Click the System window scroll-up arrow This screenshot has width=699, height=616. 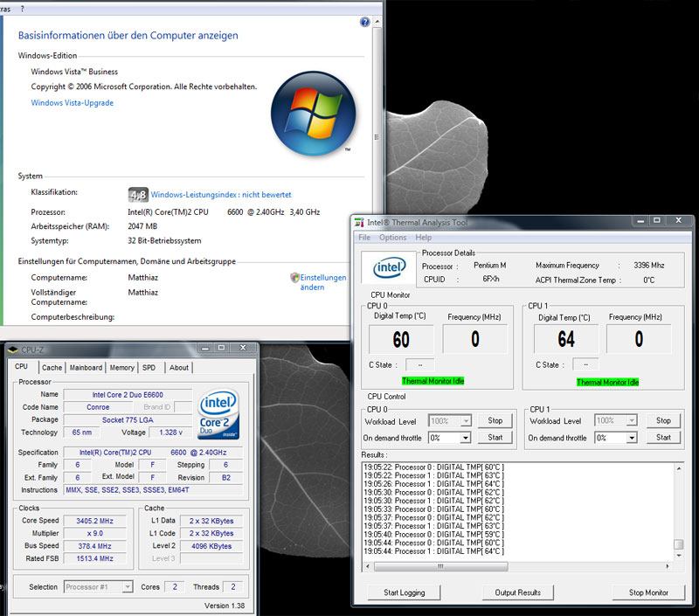point(377,21)
